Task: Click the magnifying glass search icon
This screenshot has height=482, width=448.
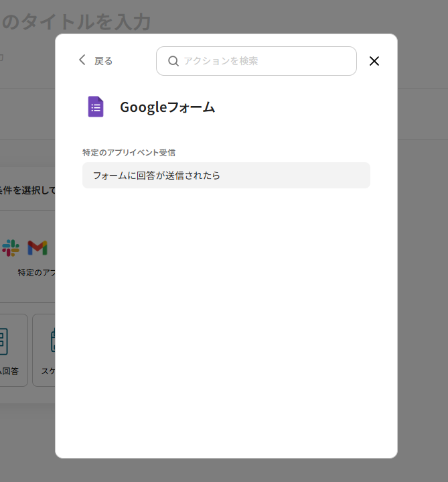Action: [x=173, y=61]
